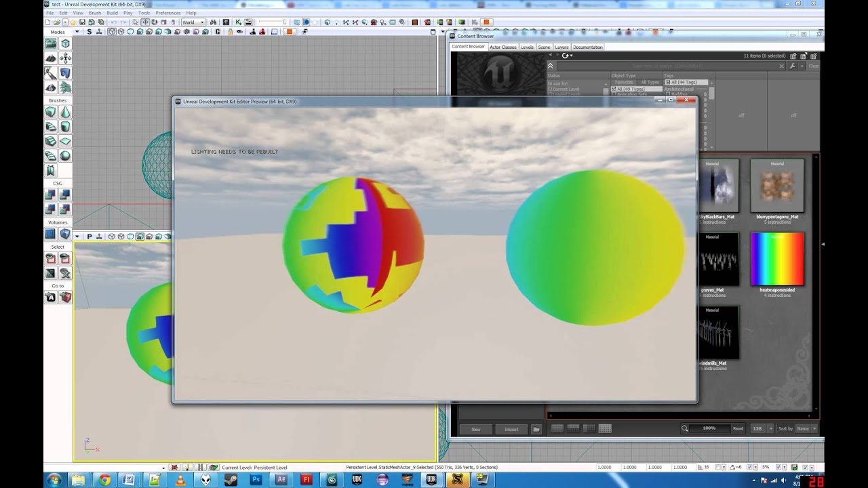Select graves_Mat material thumbnail

718,259
